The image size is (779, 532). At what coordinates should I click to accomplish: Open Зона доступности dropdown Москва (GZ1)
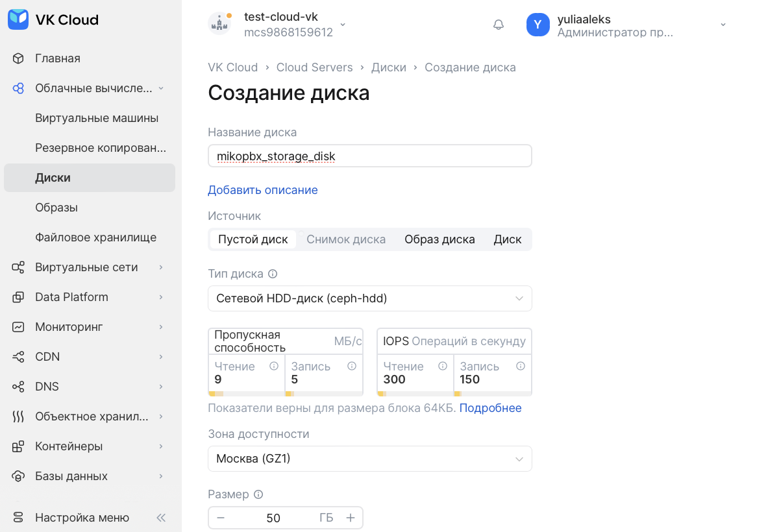pyautogui.click(x=369, y=459)
